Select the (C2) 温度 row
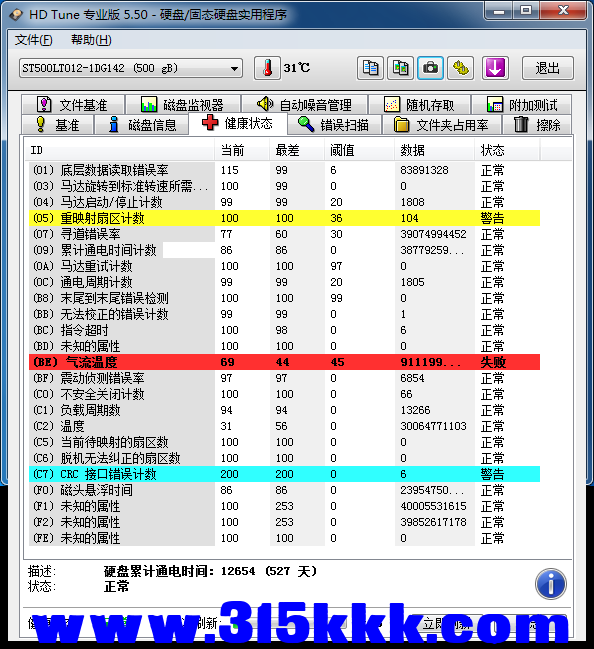 [284, 426]
